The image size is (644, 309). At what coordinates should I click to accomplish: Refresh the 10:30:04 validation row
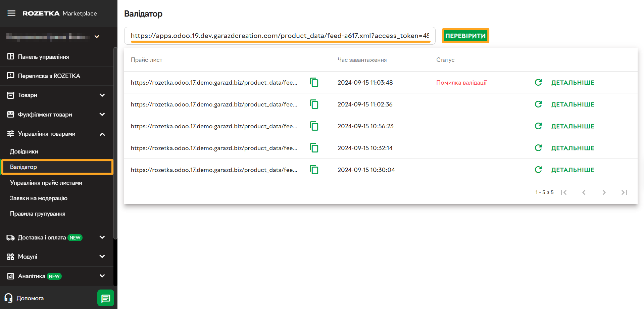(x=538, y=170)
